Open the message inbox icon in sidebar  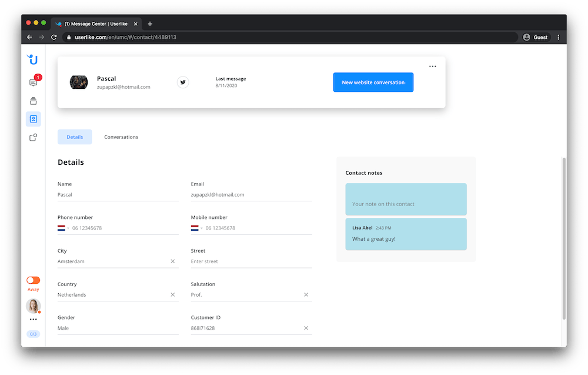pos(34,83)
